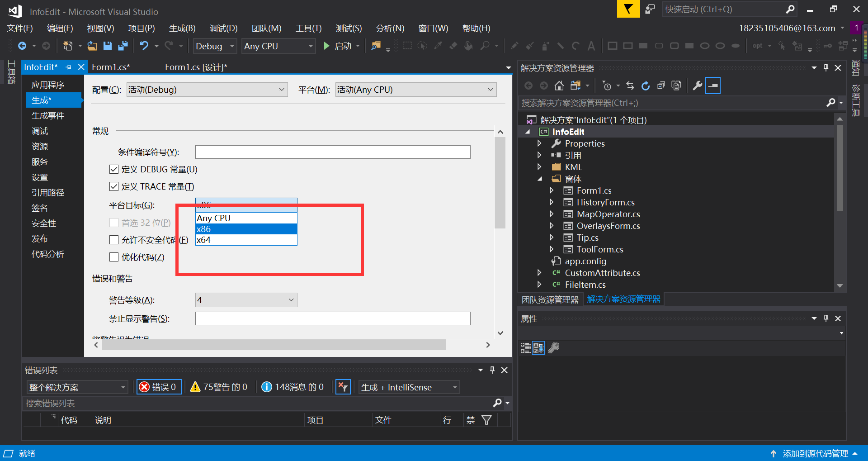This screenshot has width=868, height=461.
Task: Click the search magnifier in error list
Action: pos(497,403)
